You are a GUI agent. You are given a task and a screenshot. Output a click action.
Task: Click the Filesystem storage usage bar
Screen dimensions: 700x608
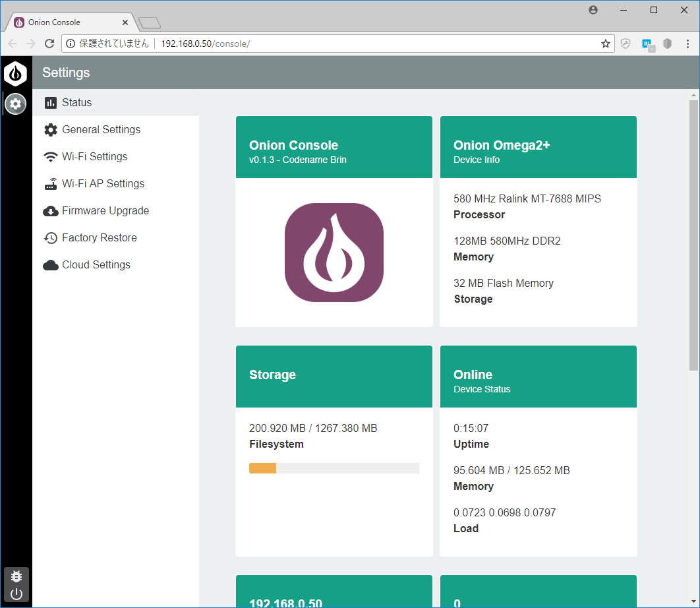(x=334, y=468)
